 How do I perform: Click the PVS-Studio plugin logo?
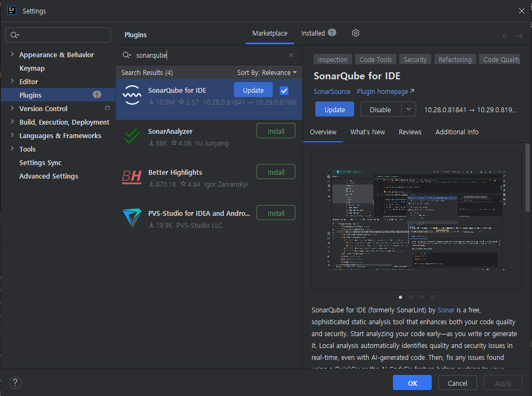(132, 218)
